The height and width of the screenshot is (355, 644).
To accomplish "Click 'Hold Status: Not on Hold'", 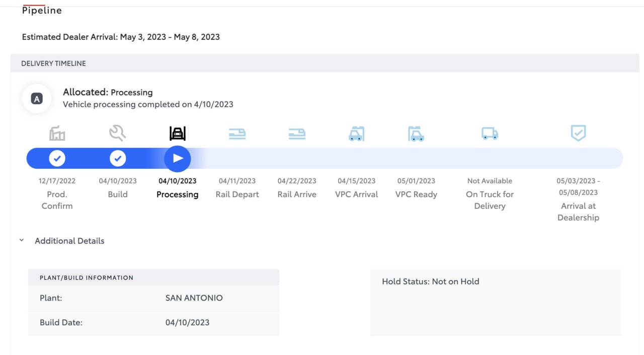I will [x=431, y=282].
